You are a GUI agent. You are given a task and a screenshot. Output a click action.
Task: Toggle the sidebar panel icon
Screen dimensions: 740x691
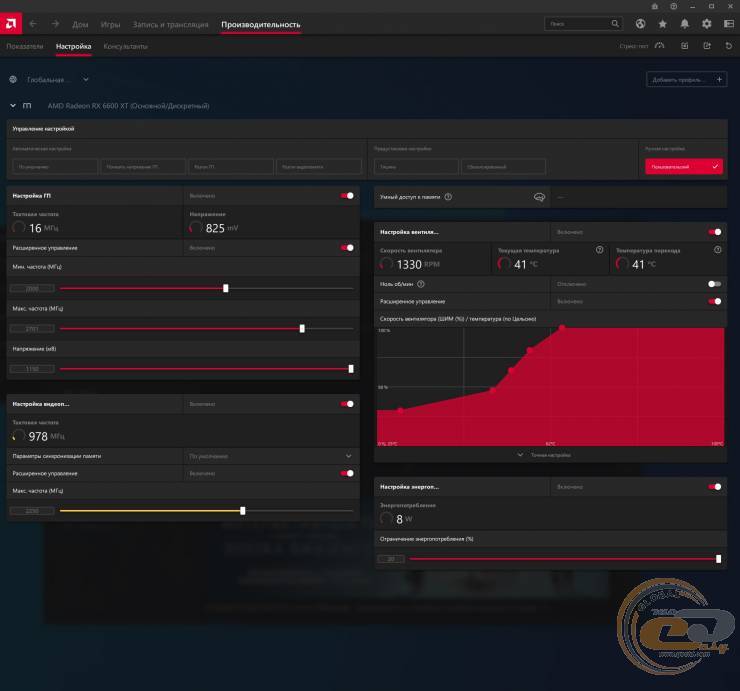tap(729, 24)
